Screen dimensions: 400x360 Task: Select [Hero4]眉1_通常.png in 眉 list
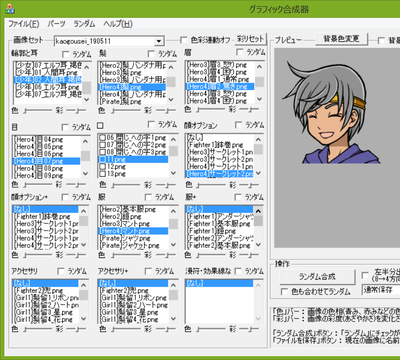point(219,79)
